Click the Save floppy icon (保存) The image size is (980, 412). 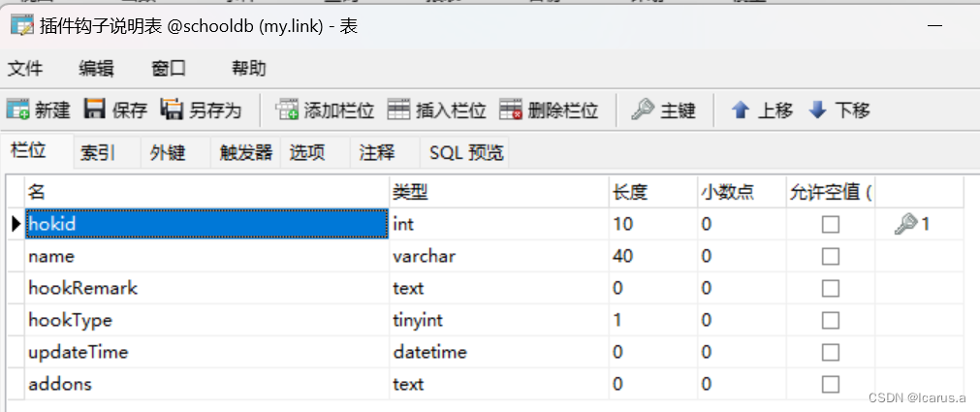point(95,111)
